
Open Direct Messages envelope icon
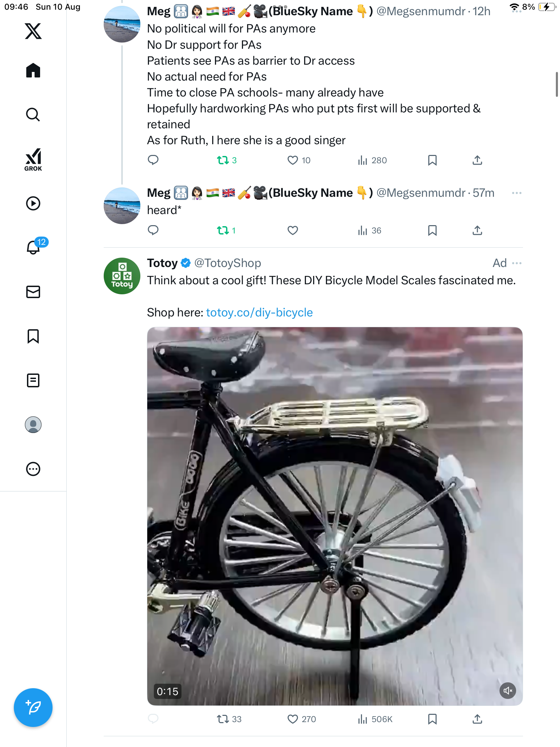33,292
